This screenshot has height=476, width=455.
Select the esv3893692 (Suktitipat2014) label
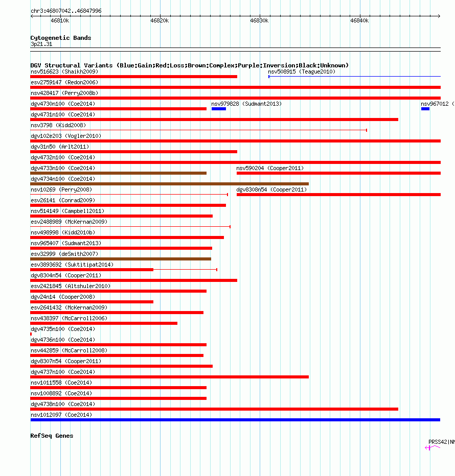coord(72,265)
